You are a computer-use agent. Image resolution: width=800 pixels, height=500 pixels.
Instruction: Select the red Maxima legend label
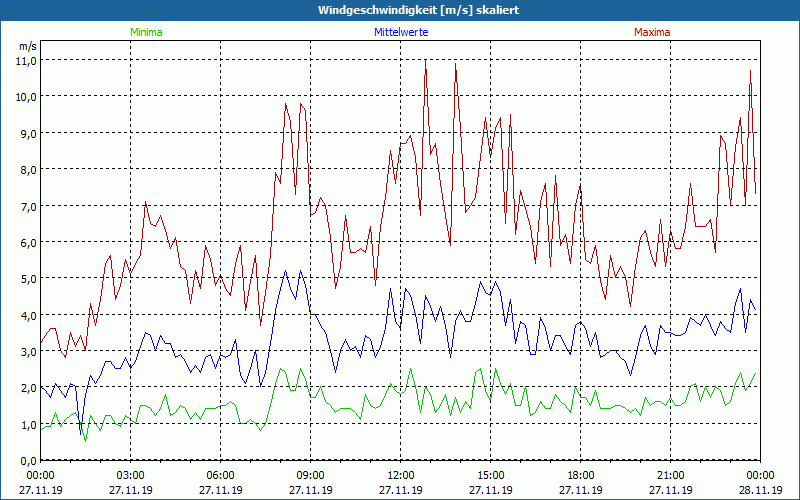click(651, 32)
